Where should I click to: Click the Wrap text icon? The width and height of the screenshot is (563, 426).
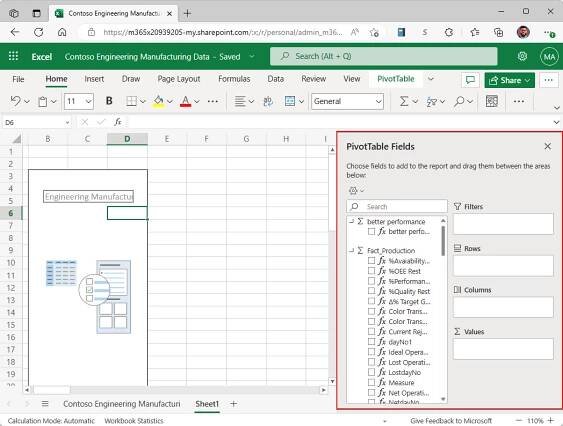pos(268,101)
